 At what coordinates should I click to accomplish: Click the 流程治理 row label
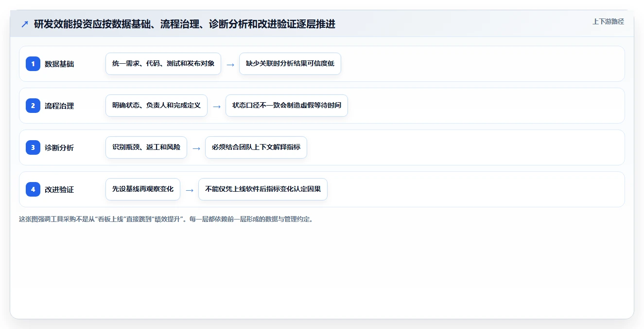(x=59, y=106)
